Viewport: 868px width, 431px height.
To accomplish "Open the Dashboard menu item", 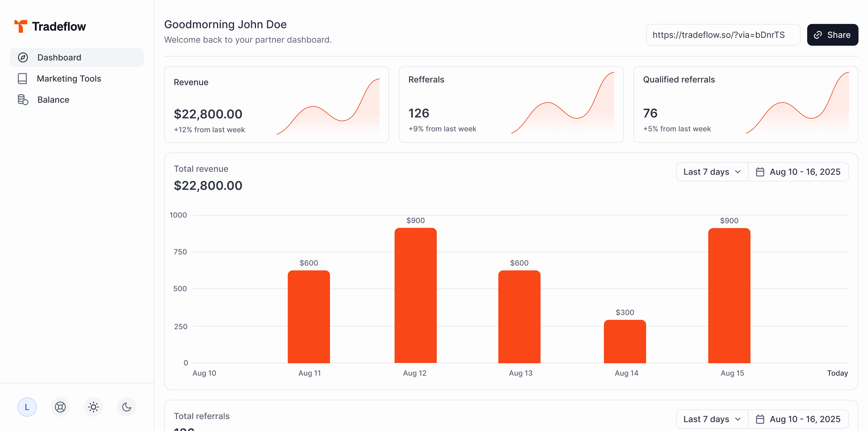I will click(x=77, y=58).
